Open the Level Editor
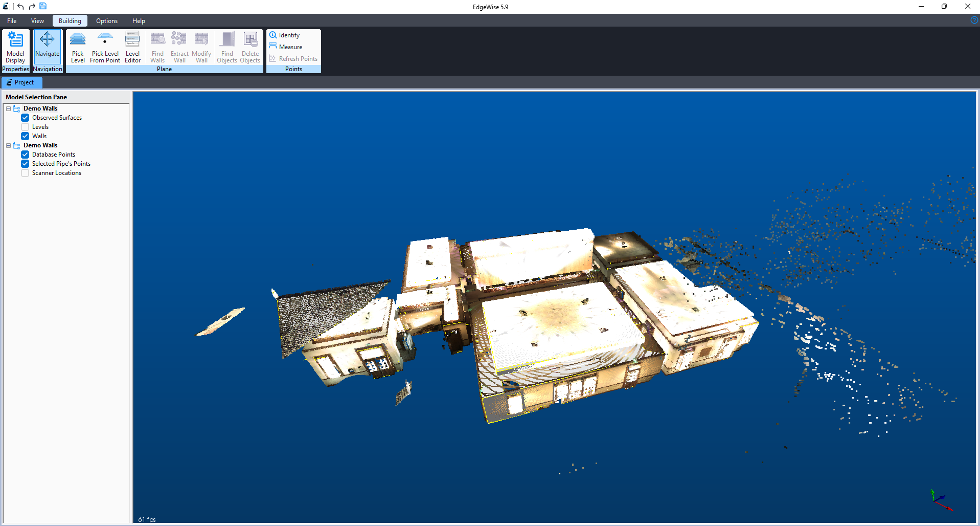 point(132,47)
